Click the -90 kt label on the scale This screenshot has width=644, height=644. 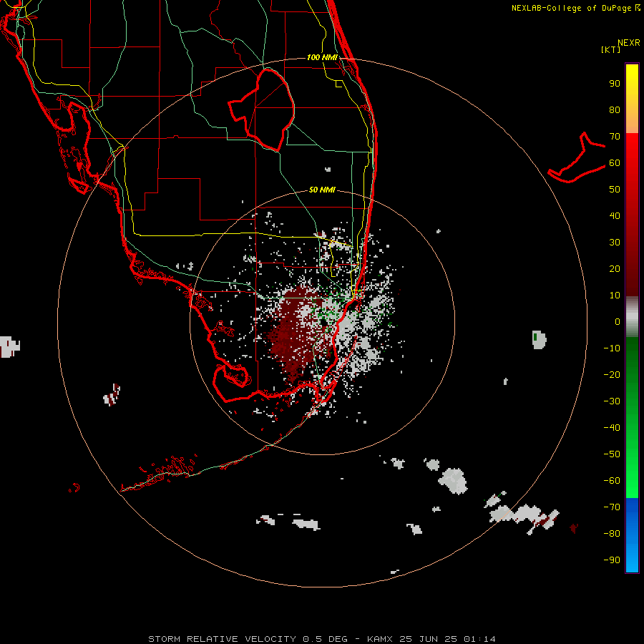612,560
